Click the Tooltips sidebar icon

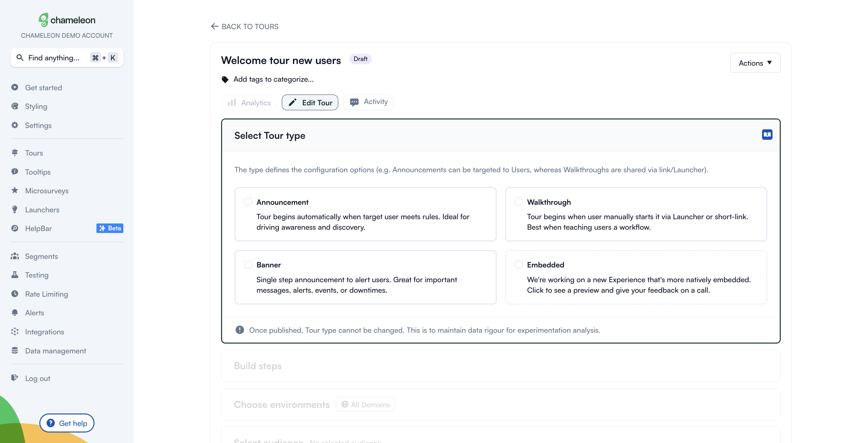pyautogui.click(x=15, y=171)
